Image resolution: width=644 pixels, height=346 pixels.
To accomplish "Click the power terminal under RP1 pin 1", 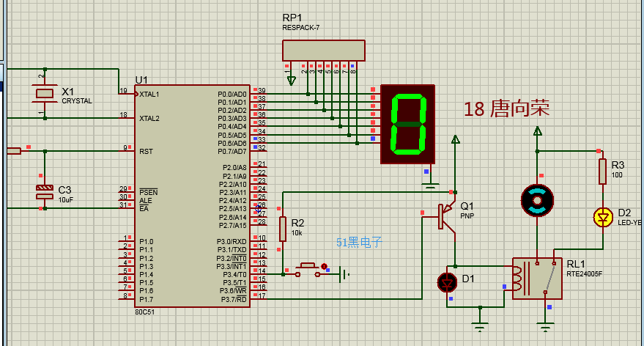I will [291, 80].
